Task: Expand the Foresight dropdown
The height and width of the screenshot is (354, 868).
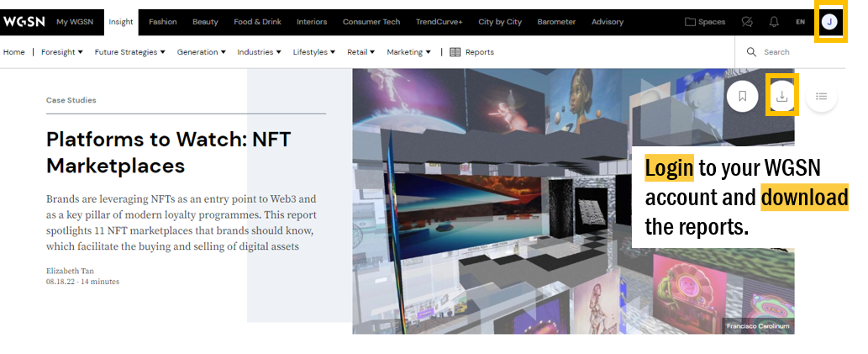Action: pyautogui.click(x=62, y=52)
